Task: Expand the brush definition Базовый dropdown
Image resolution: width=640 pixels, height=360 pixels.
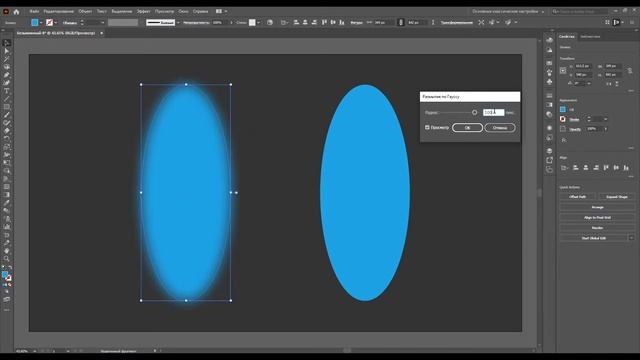Action: pos(178,22)
